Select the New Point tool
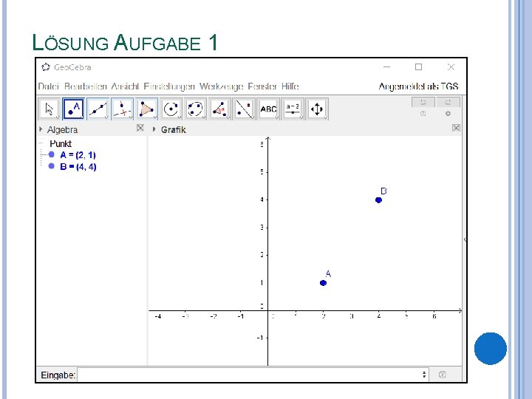 tap(73, 109)
